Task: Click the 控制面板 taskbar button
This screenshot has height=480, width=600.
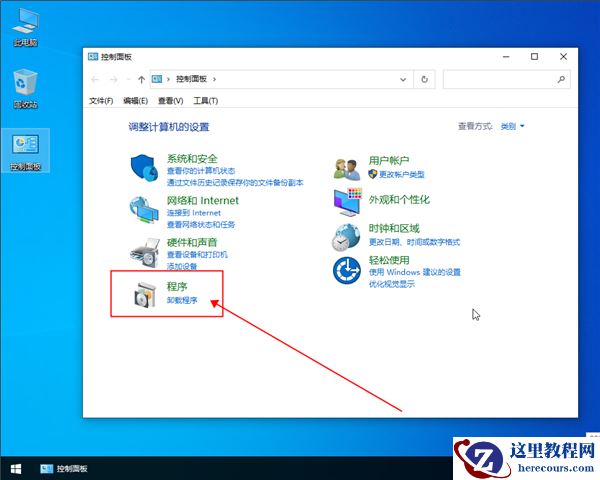Action: point(64,469)
